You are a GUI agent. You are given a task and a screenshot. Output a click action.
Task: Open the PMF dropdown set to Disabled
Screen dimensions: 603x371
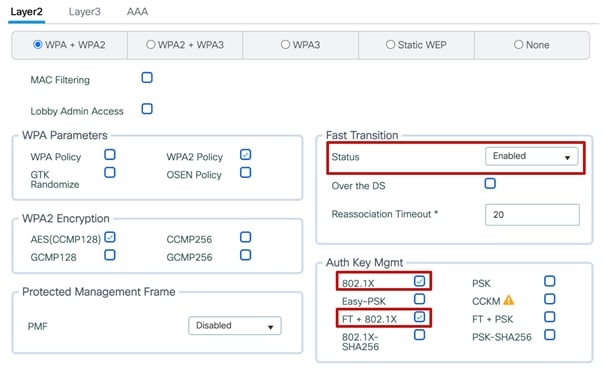tap(235, 326)
